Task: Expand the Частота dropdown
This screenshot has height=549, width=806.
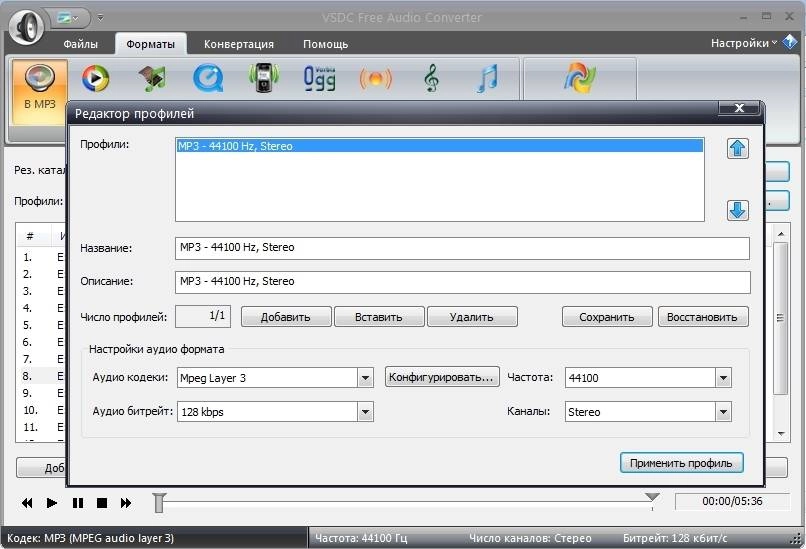Action: point(723,378)
